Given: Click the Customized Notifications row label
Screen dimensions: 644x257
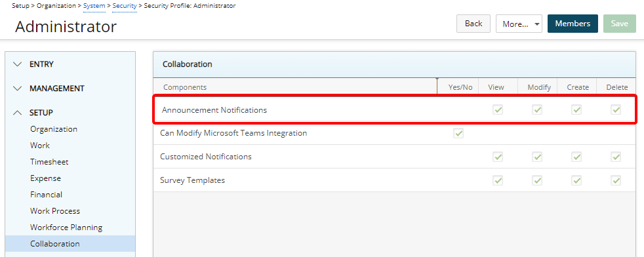Looking at the screenshot, I should pyautogui.click(x=206, y=157).
